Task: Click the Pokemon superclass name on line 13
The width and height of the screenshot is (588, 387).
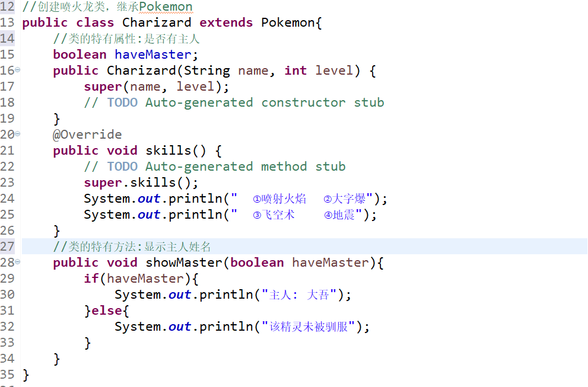Action: 288,23
